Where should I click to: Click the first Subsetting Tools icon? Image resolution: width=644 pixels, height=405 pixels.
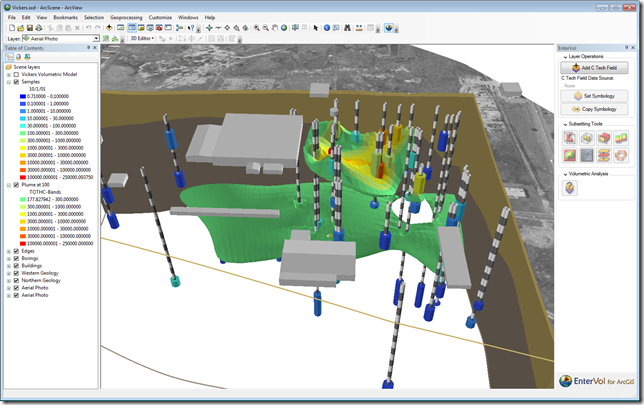tap(568, 138)
